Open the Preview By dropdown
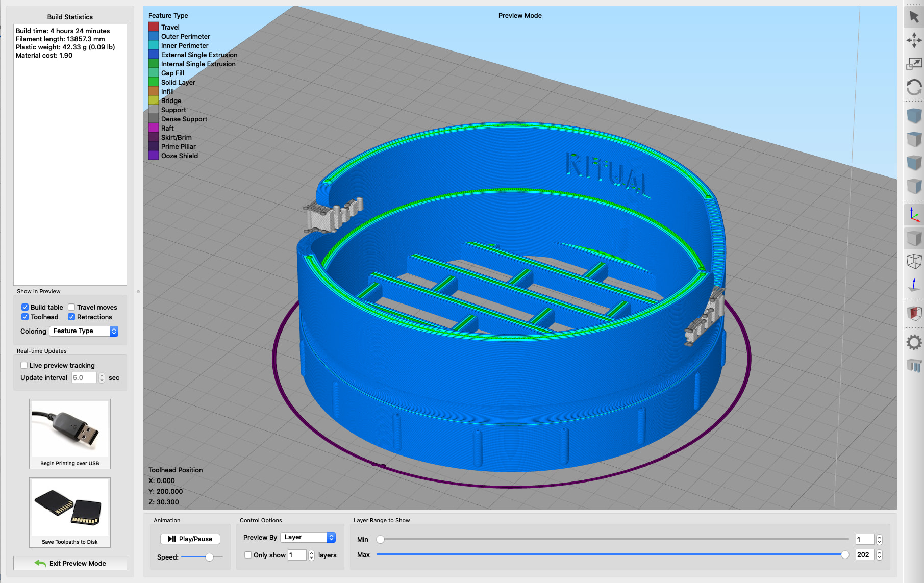The image size is (924, 583). tap(308, 537)
